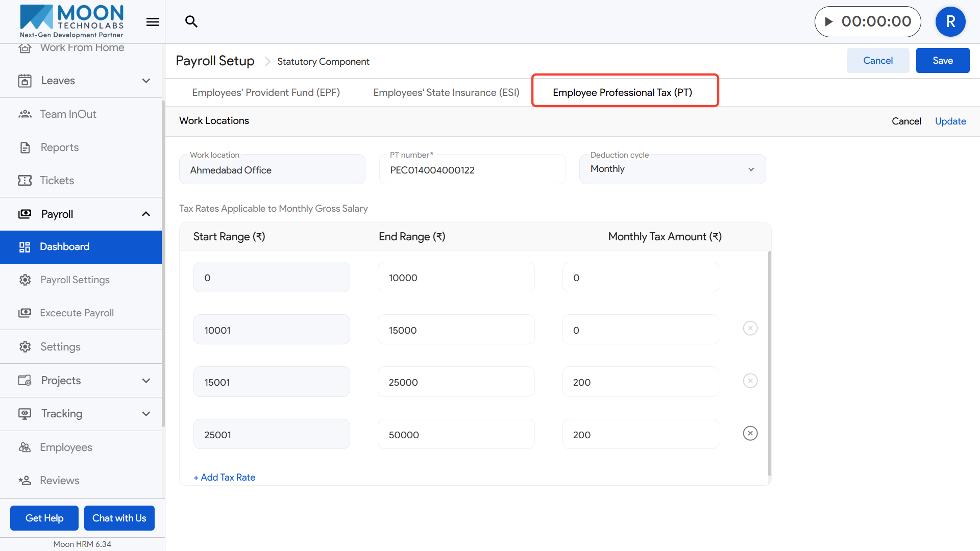Open Team InOut from sidebar
The height and width of the screenshot is (551, 980).
pos(68,114)
